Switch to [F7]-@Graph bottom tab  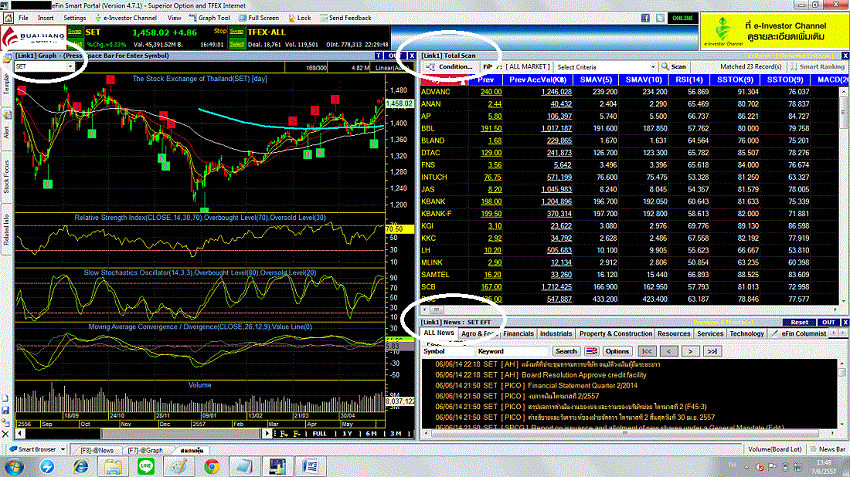point(145,450)
